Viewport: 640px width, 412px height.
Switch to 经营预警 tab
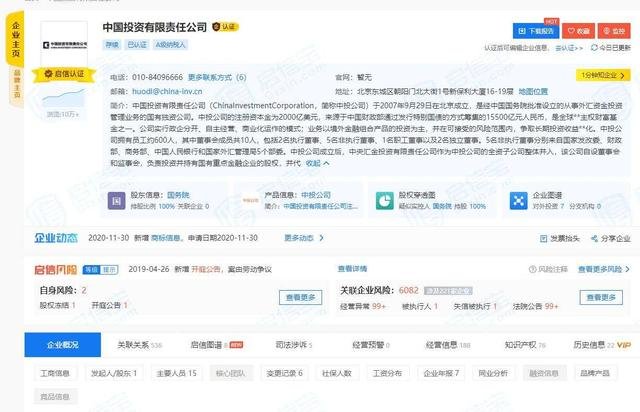point(371,345)
